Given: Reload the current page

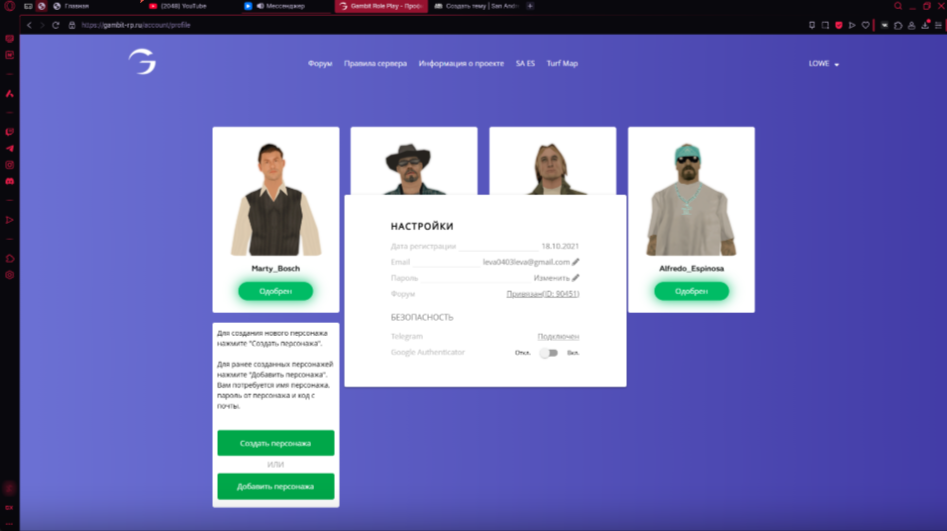Looking at the screenshot, I should coord(56,25).
